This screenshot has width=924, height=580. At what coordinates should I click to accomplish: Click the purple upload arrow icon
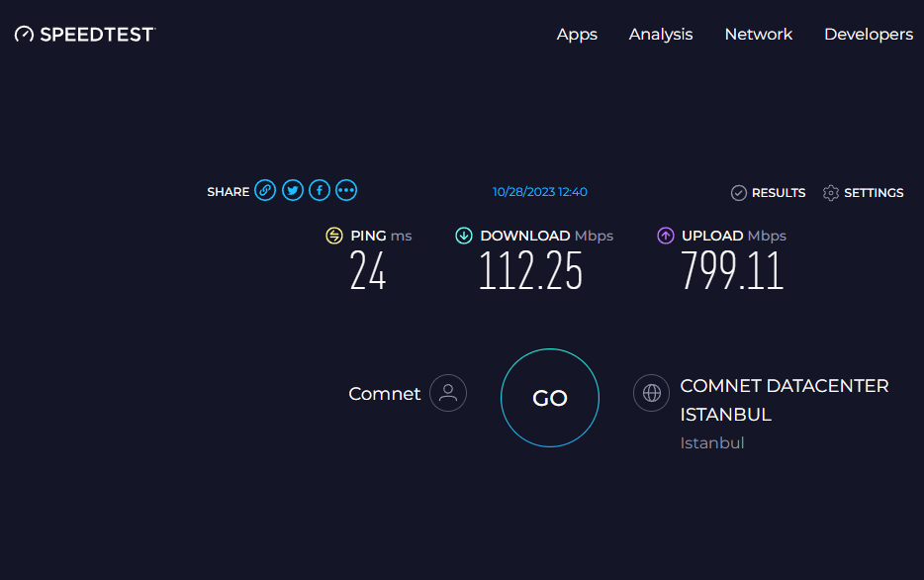[666, 236]
